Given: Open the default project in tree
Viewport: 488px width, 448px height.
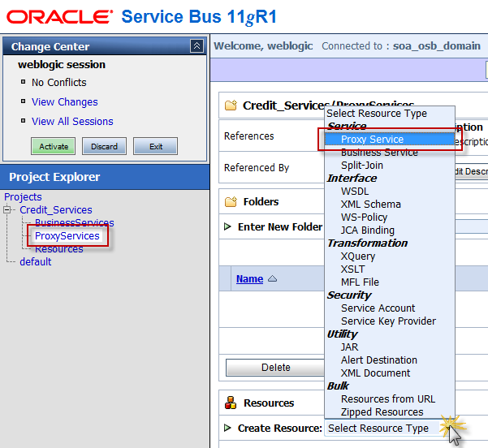Looking at the screenshot, I should pyautogui.click(x=36, y=261).
